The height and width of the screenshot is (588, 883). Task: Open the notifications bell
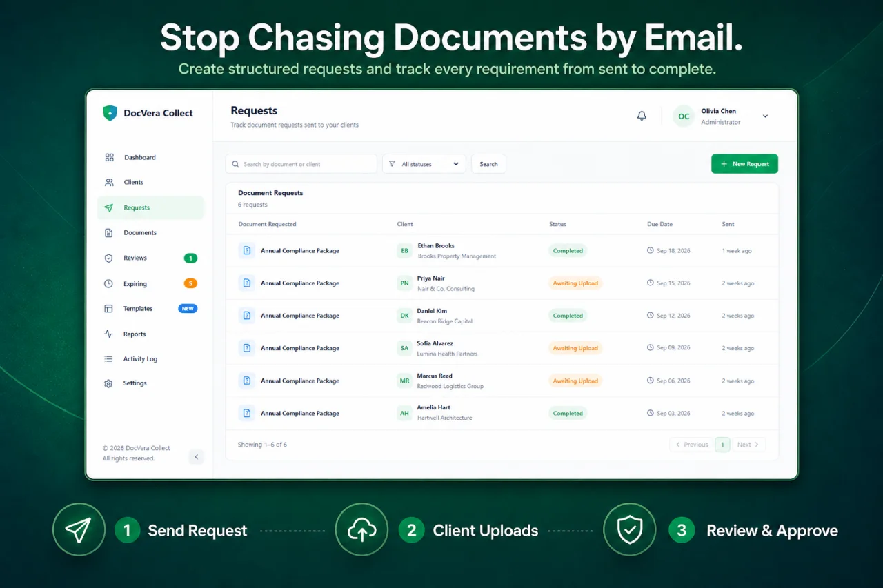pos(642,116)
